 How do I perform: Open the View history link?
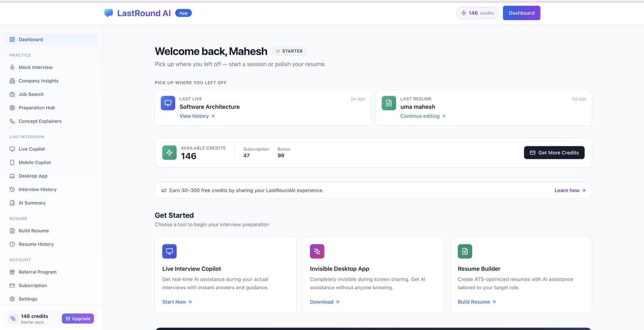click(197, 116)
